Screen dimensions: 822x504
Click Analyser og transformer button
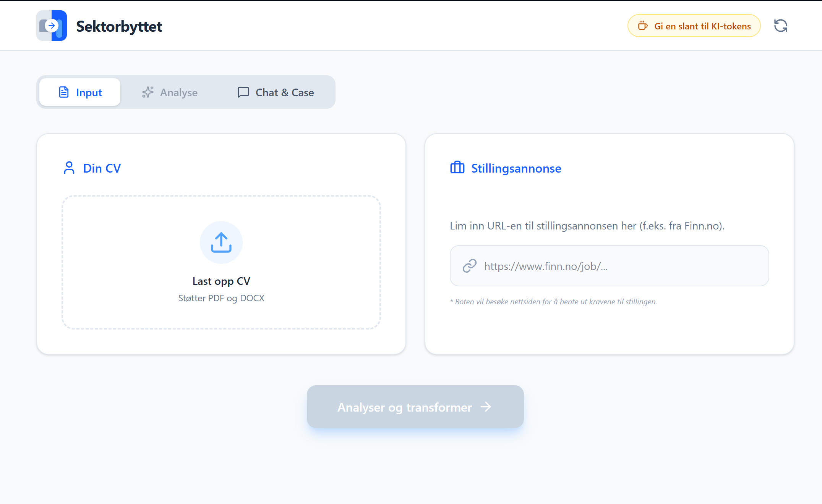point(415,407)
